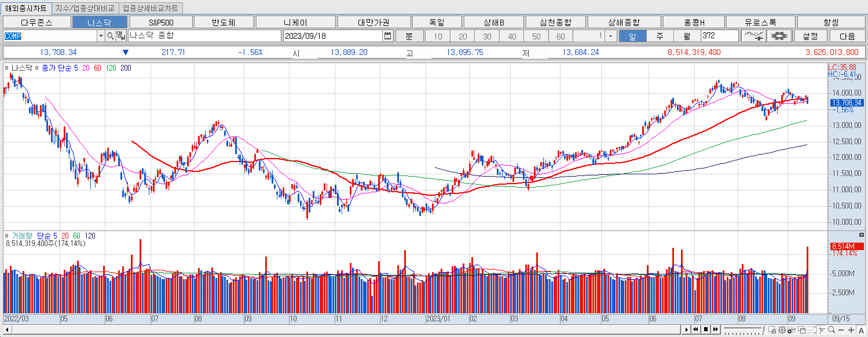Click the line-chart indicator add icon in top toolbar
868x337 pixels.
pos(754,36)
